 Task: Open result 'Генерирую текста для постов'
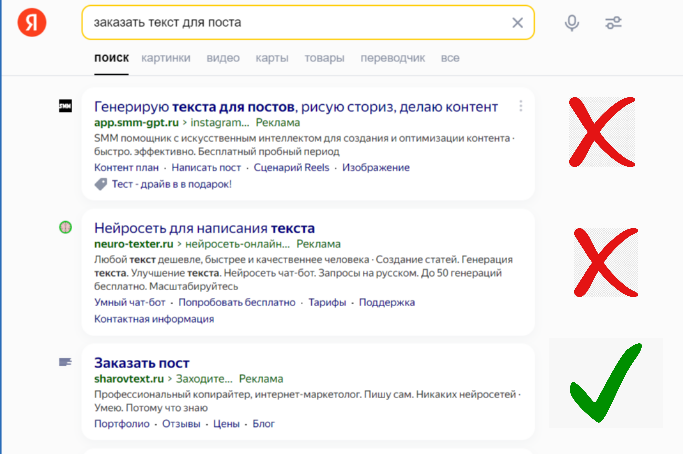(296, 107)
